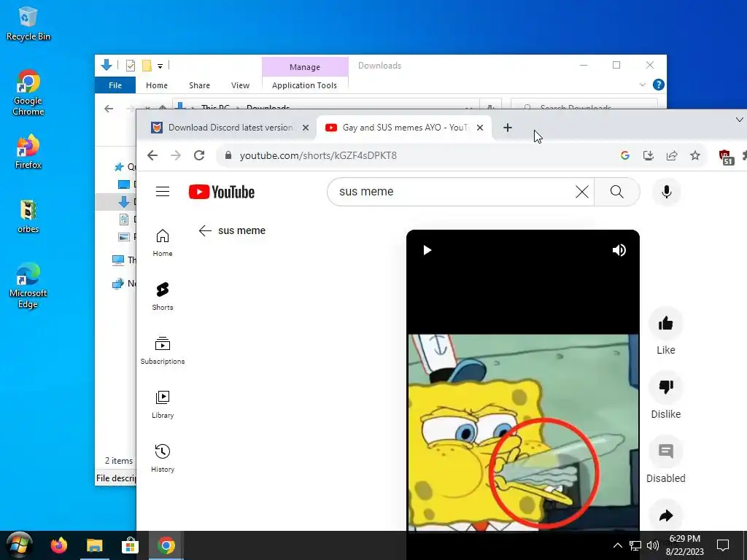Close the YouTube tab
The image size is (747, 560).
coord(480,128)
